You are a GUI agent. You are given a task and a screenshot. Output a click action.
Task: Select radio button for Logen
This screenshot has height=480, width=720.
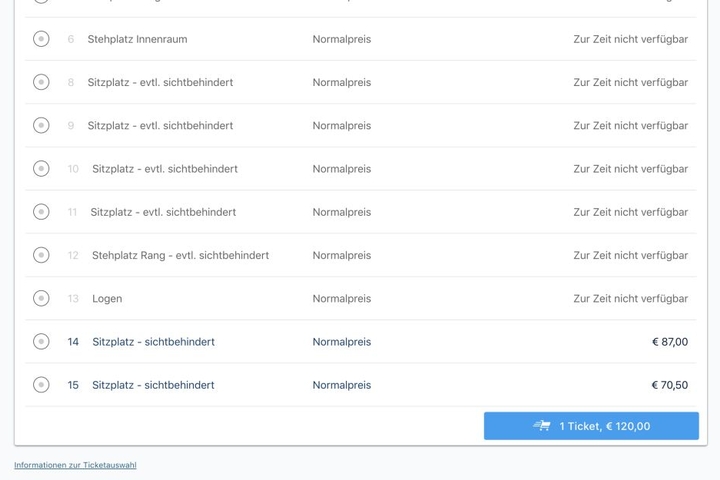[x=41, y=298]
